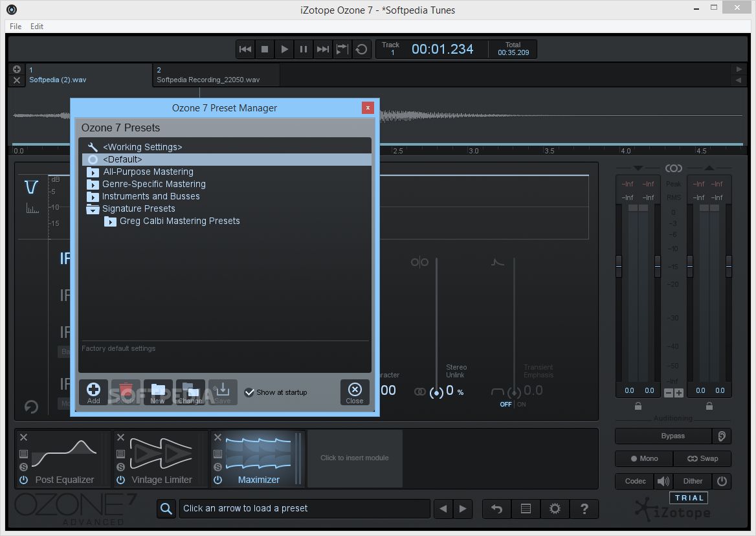Toggle Dither power icon
756x536 pixels.
(x=722, y=481)
